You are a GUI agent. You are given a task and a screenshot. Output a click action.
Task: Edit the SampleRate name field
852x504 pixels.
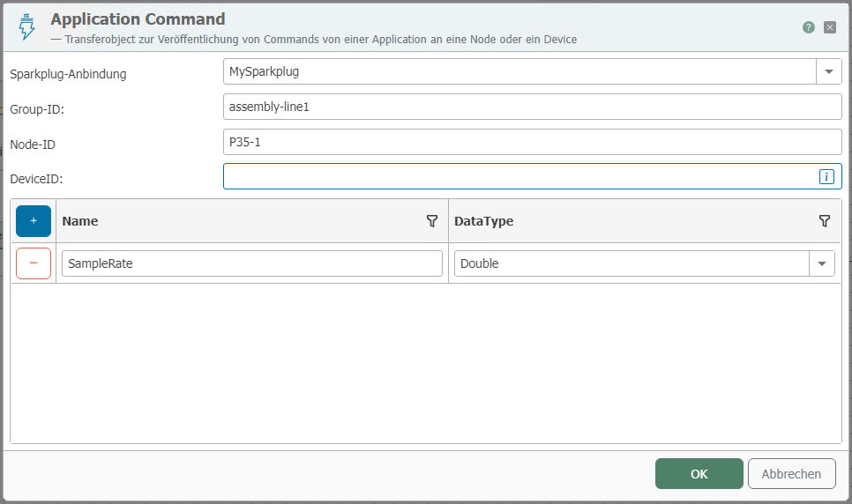[251, 263]
